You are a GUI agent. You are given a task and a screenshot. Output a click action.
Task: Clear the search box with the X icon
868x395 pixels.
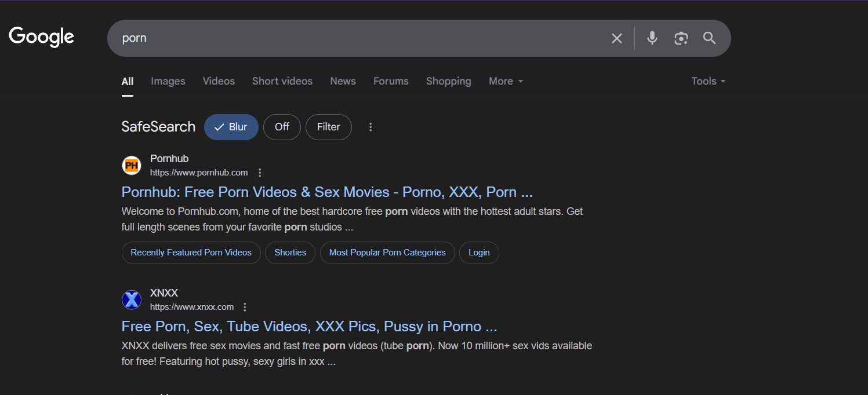click(x=617, y=38)
